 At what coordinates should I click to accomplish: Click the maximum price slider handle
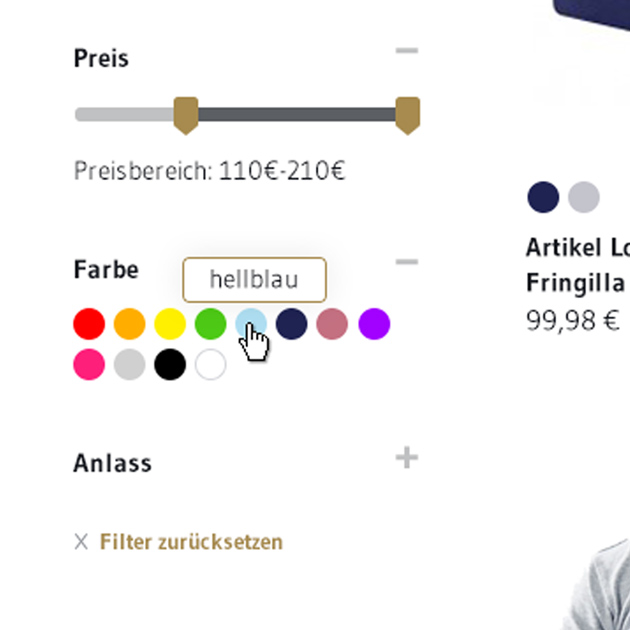(x=407, y=116)
